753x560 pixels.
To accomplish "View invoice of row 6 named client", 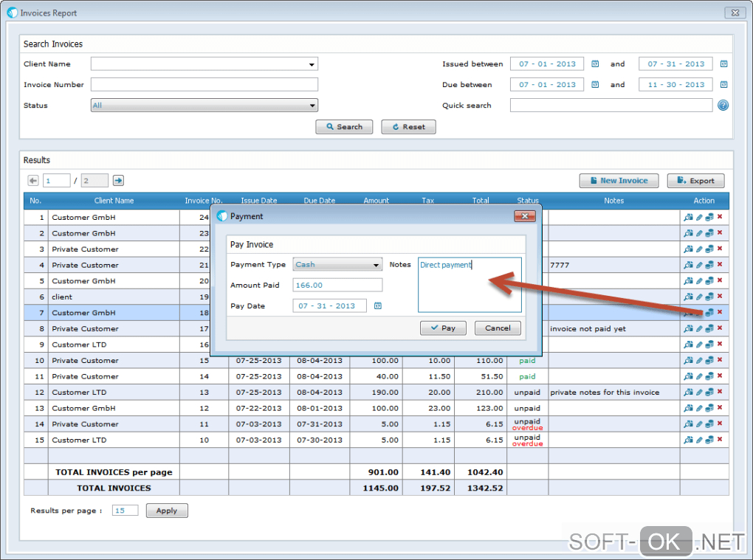I will point(688,297).
